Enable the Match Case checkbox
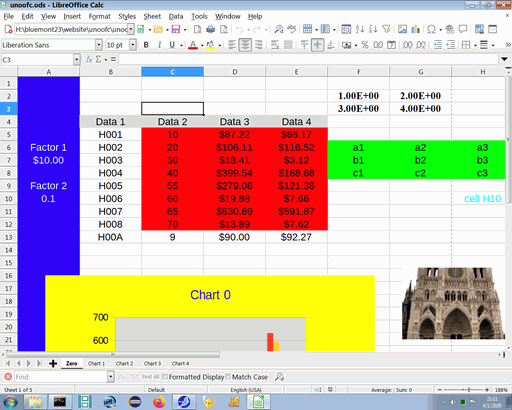The height and width of the screenshot is (410, 512). [x=228, y=376]
